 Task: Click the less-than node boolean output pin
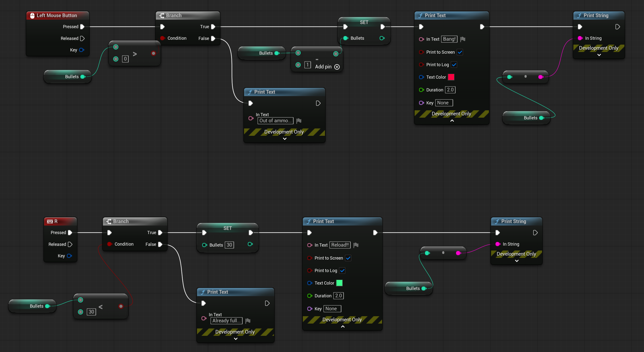coord(121,306)
